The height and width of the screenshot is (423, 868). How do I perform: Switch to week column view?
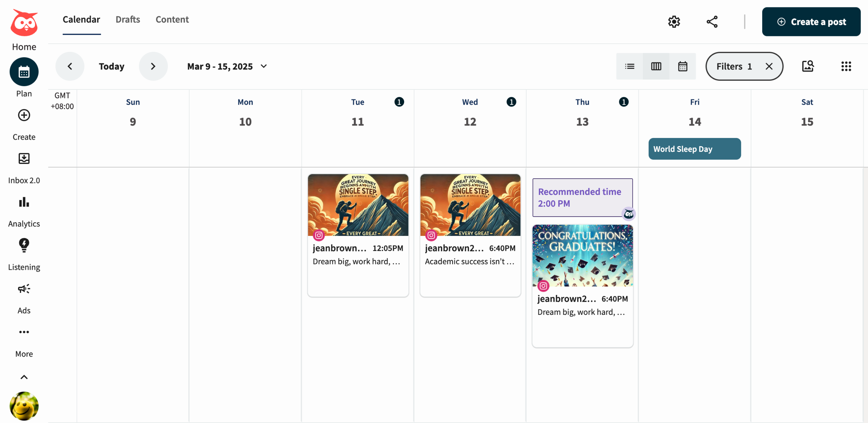pyautogui.click(x=656, y=66)
